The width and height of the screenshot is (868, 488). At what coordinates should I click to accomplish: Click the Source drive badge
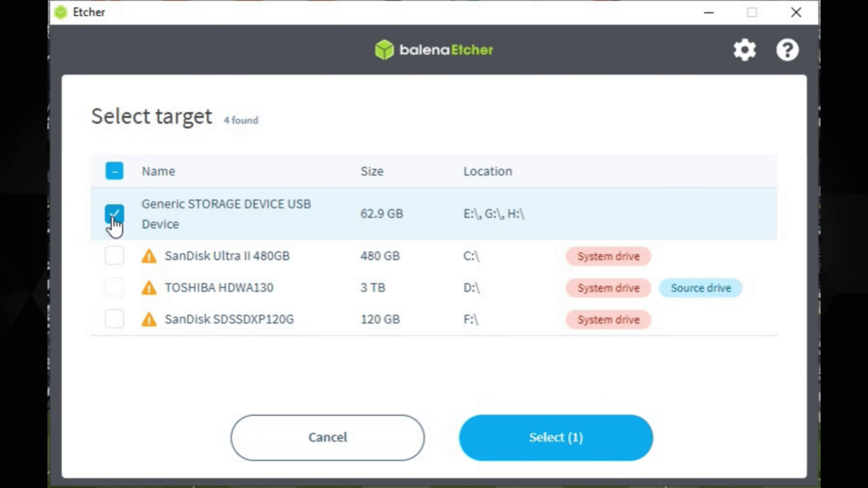click(701, 288)
